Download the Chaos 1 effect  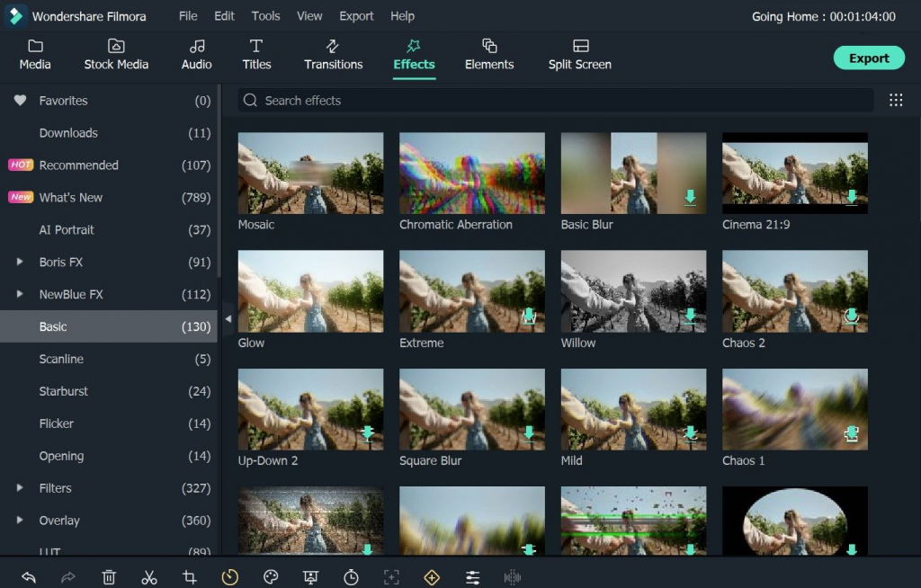pyautogui.click(x=852, y=433)
